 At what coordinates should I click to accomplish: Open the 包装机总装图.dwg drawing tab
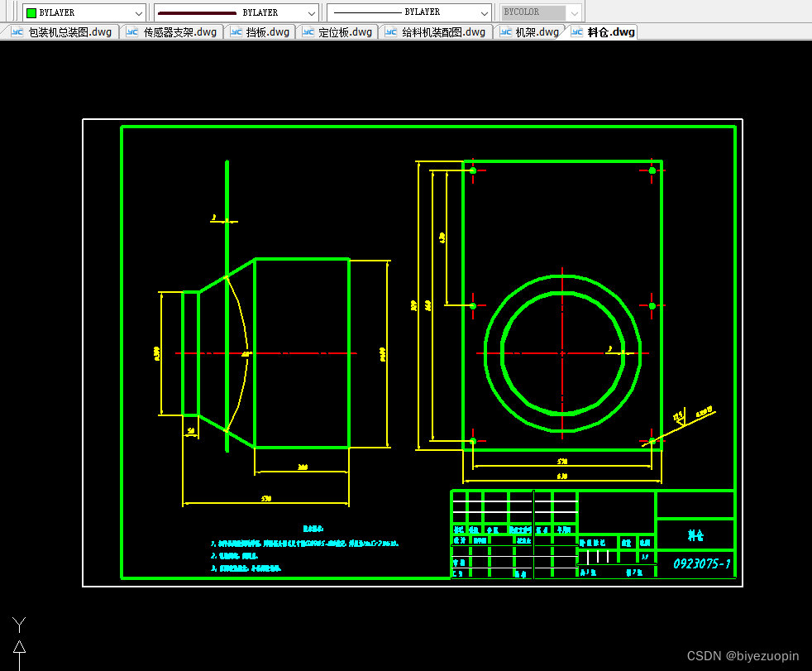[62, 32]
